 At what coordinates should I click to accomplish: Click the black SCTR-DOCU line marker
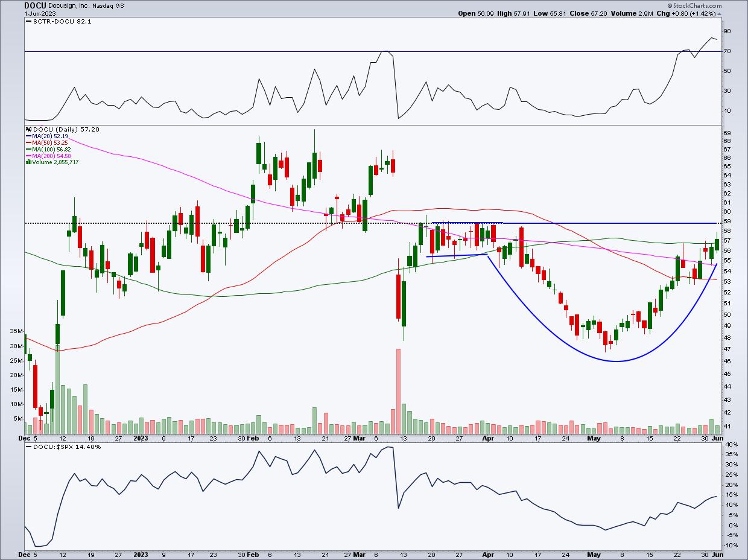click(28, 21)
